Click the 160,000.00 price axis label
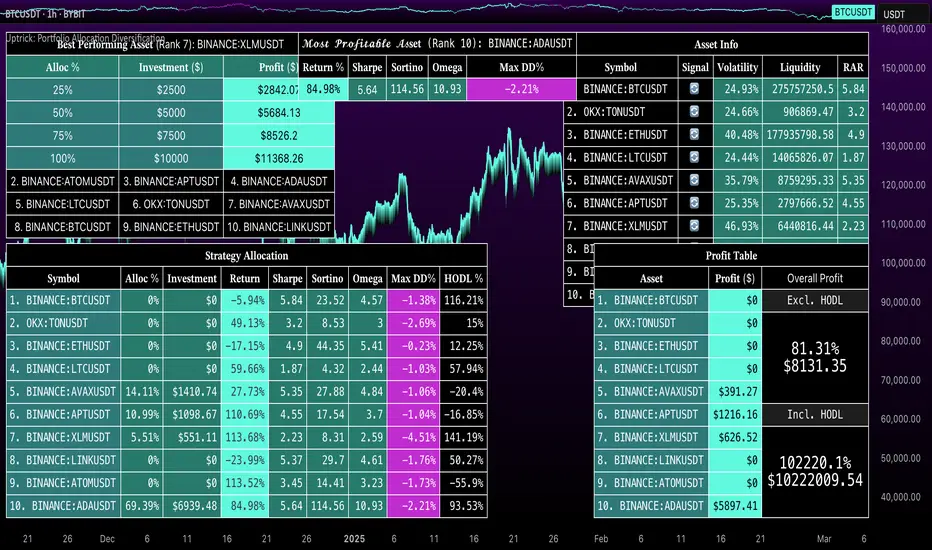Viewport: 932px width, 550px height. 903,29
